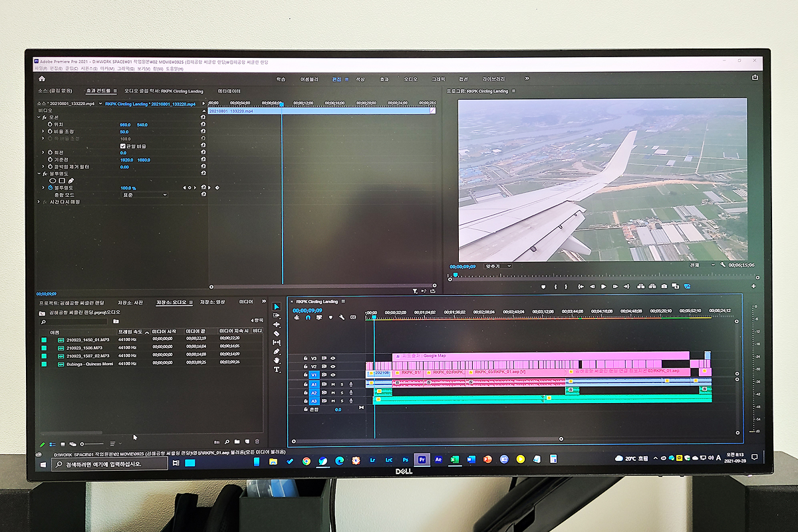The image size is (798, 532).
Task: Switch to the Color workspace tab
Action: (x=360, y=79)
